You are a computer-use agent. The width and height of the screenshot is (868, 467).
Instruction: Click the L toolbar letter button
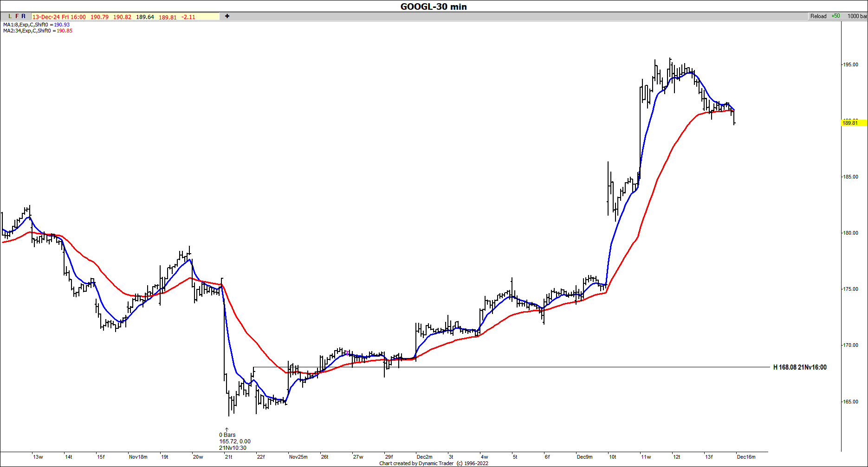point(10,16)
